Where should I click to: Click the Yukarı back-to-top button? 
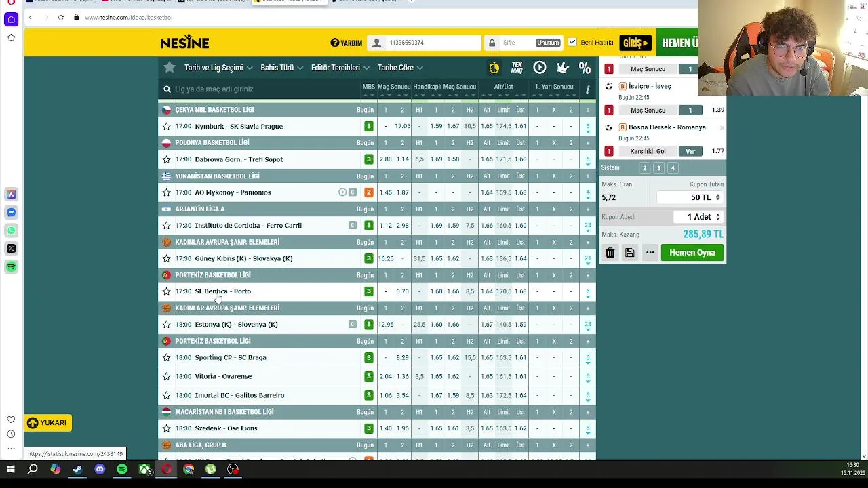point(47,423)
